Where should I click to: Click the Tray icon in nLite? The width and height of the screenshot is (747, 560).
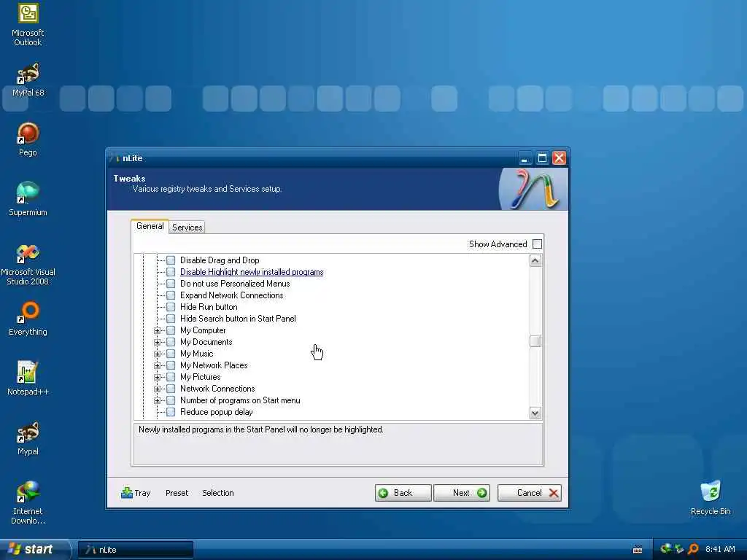[127, 492]
